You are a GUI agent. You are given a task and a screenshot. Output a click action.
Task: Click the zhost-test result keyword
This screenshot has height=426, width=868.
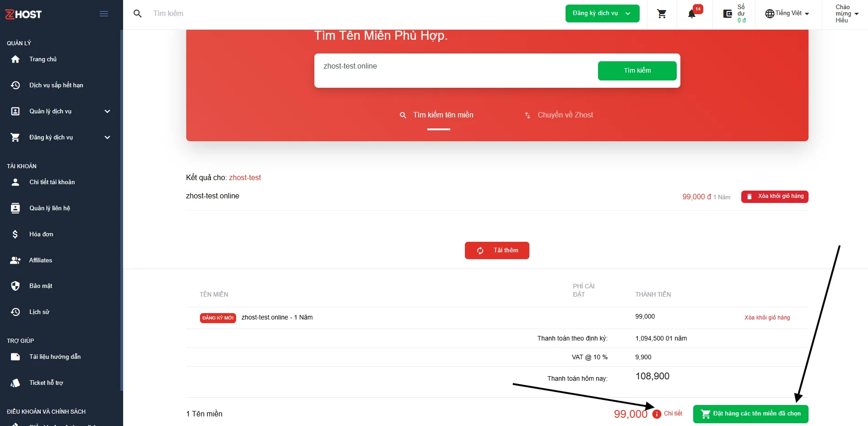245,178
